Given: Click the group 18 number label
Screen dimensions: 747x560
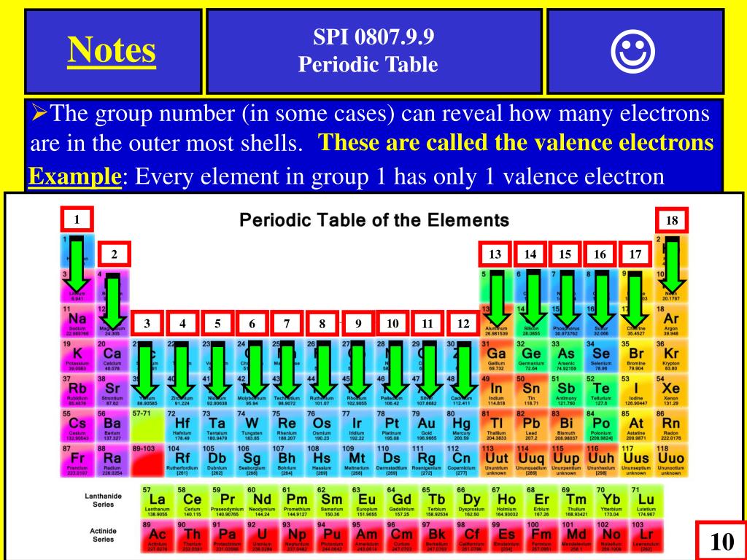Looking at the screenshot, I should 672,220.
